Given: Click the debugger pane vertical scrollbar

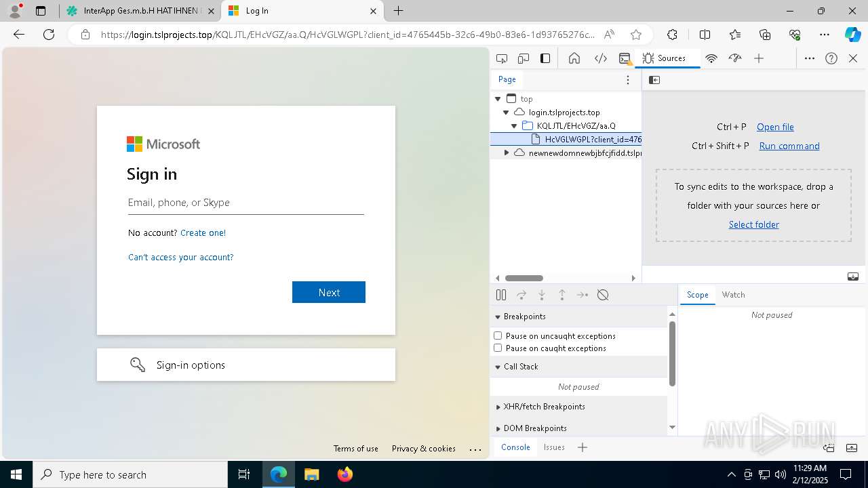Looking at the screenshot, I should (x=672, y=354).
